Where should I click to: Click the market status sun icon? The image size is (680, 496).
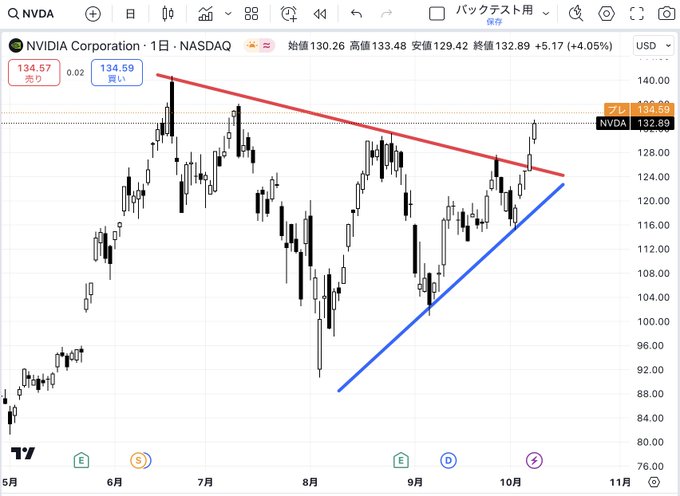[x=252, y=46]
